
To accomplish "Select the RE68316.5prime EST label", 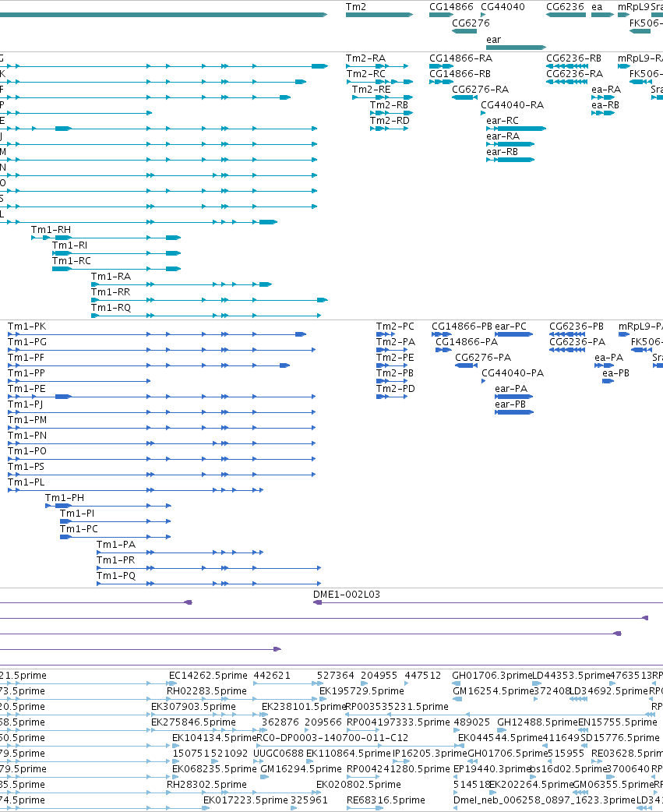I will point(386,800).
